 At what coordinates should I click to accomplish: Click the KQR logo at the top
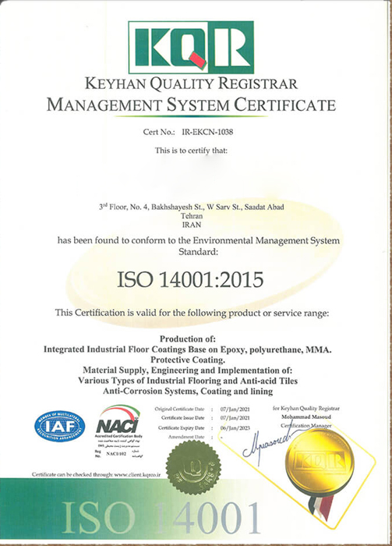(191, 47)
